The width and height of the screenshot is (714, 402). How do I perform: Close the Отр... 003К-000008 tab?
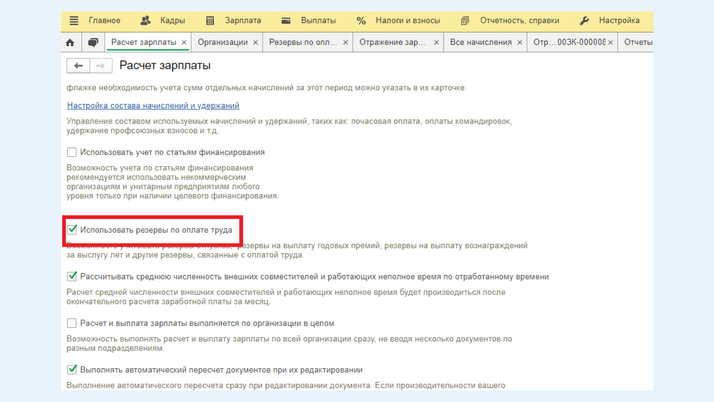[611, 42]
